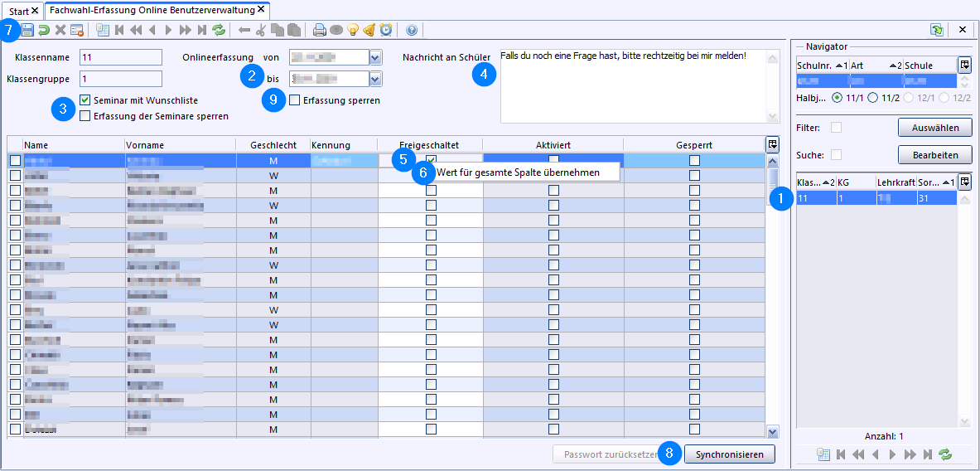
Task: Click into the Nachricht an Schüler text area
Action: coord(633,86)
